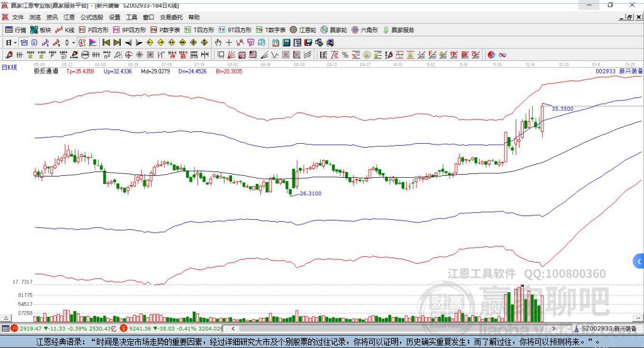Screen dimensions: 644x348
Task: Select the crosshair cursor tool
Action: click(229, 43)
